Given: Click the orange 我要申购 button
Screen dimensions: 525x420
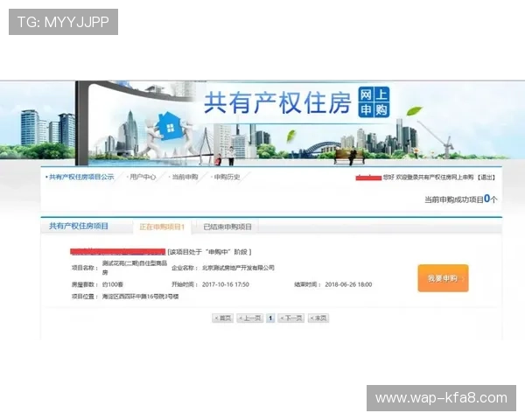Looking at the screenshot, I should pyautogui.click(x=443, y=278).
